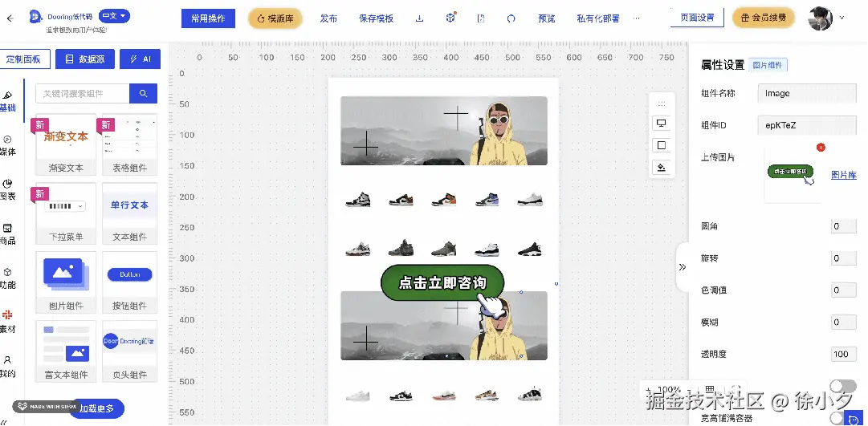The height and width of the screenshot is (426, 868).
Task: Click the desktop monitor icon in the floating canvas toolbar
Action: click(x=661, y=123)
